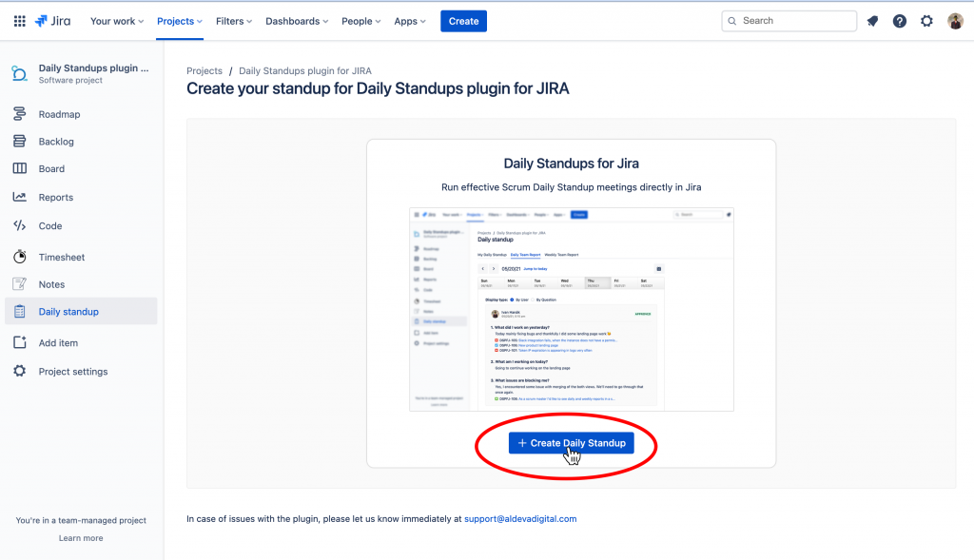
Task: Click the Reports chart icon
Action: pyautogui.click(x=20, y=197)
